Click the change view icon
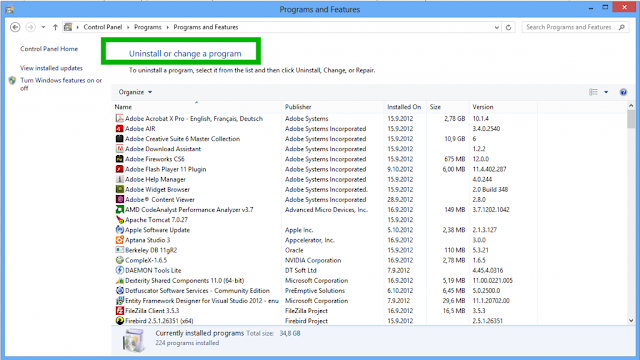Image resolution: width=640 pixels, height=360 pixels. pos(593,92)
